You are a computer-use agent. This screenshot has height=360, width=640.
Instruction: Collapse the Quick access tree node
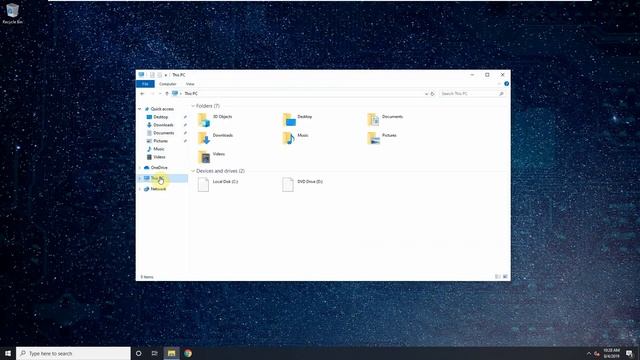tap(140, 109)
